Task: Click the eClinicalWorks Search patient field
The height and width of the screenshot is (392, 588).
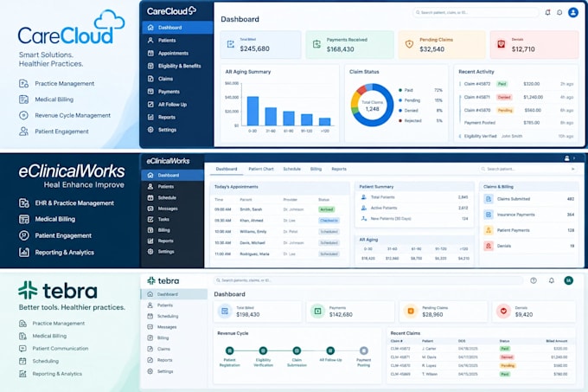Action: (x=528, y=170)
